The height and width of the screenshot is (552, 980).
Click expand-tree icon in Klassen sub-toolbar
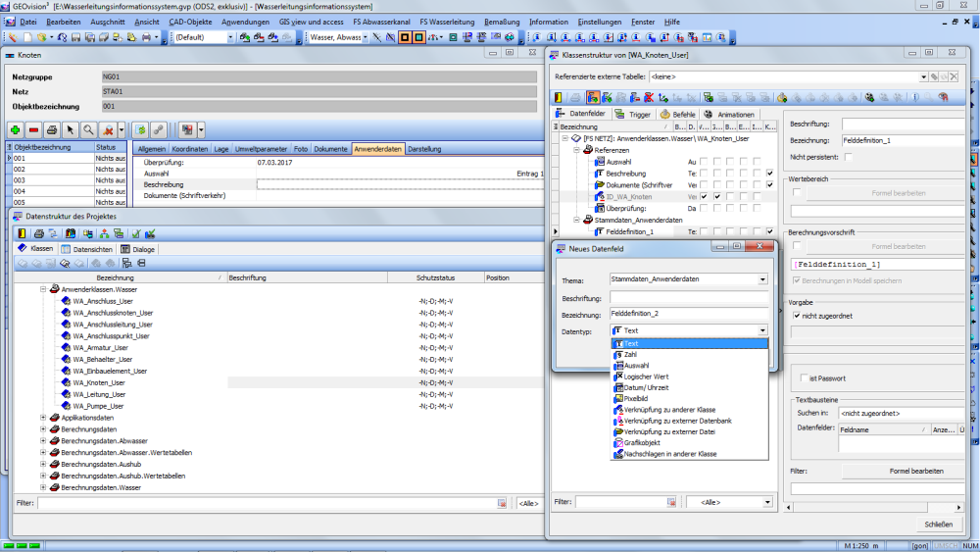pyautogui.click(x=126, y=263)
